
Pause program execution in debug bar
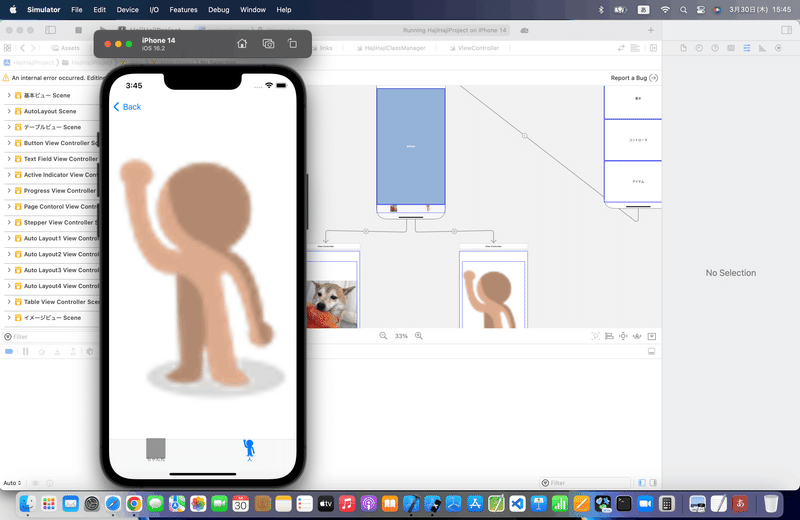(x=26, y=352)
